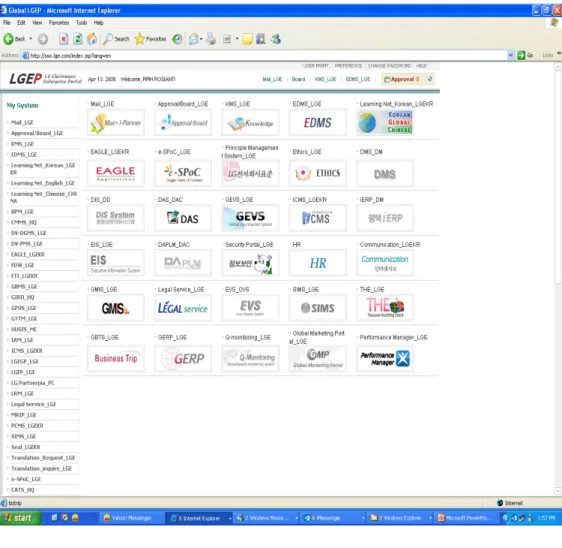Open the EDMS system tile
The height and width of the screenshot is (548, 562).
tap(318, 123)
